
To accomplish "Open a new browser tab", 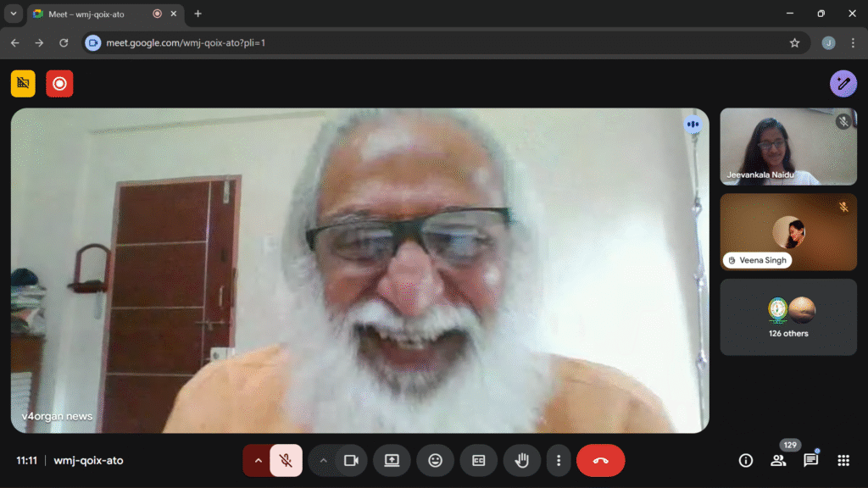I will pos(198,14).
